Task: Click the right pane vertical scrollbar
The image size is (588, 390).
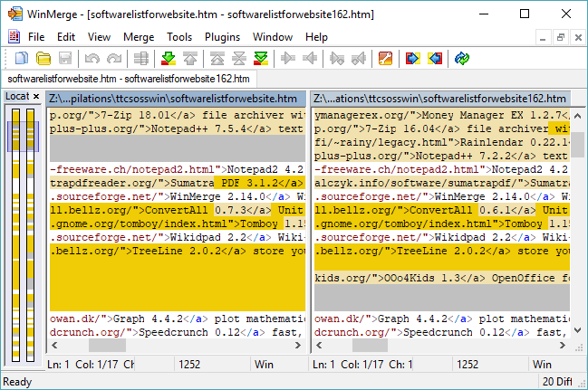Action: (x=579, y=226)
